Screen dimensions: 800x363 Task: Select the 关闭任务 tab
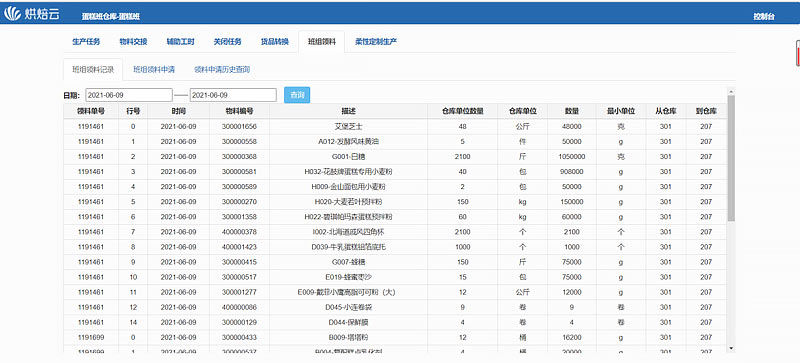tap(227, 42)
